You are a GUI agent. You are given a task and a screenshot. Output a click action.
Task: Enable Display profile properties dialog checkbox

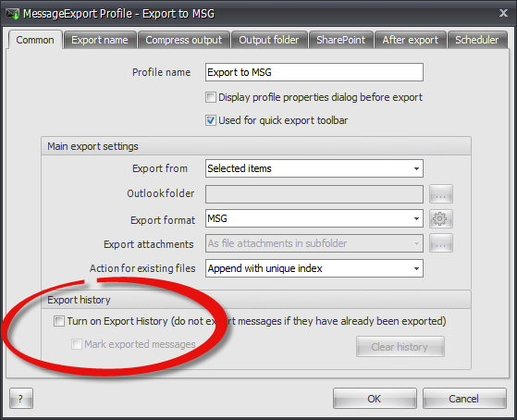click(x=210, y=97)
